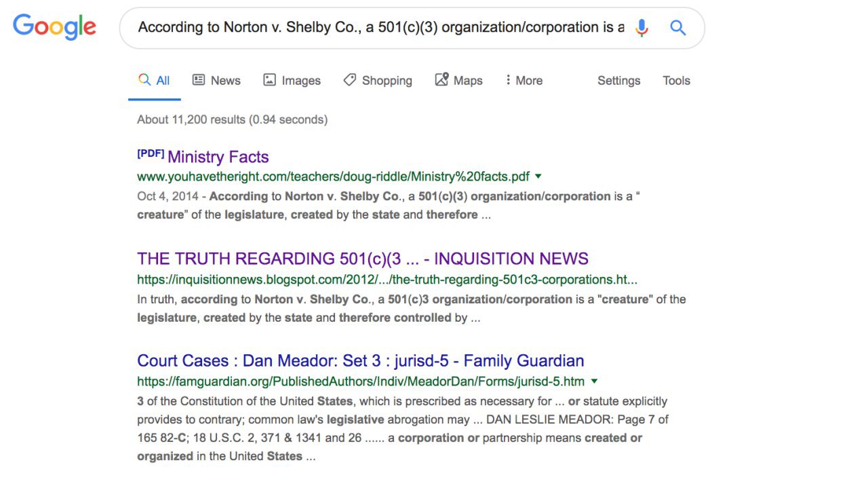The width and height of the screenshot is (868, 490).
Task: Open the More search options menu
Action: coord(524,81)
